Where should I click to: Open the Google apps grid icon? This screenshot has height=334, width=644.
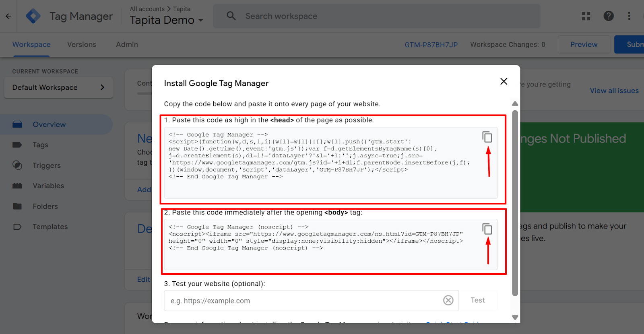(586, 16)
